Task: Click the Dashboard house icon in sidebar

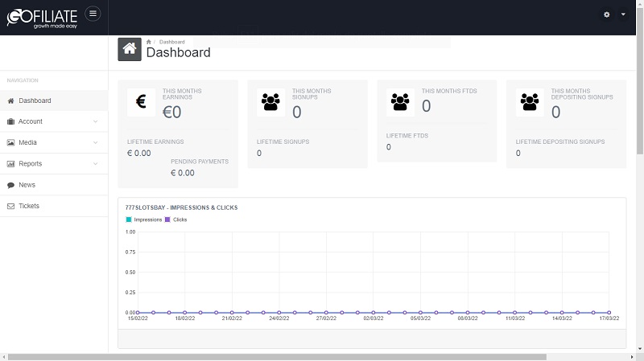Action: 10,101
